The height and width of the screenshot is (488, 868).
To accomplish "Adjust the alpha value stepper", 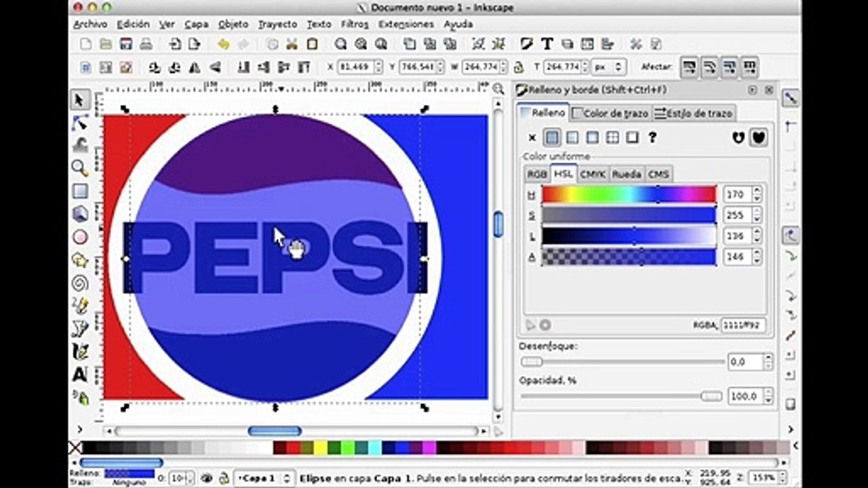I will tap(757, 257).
